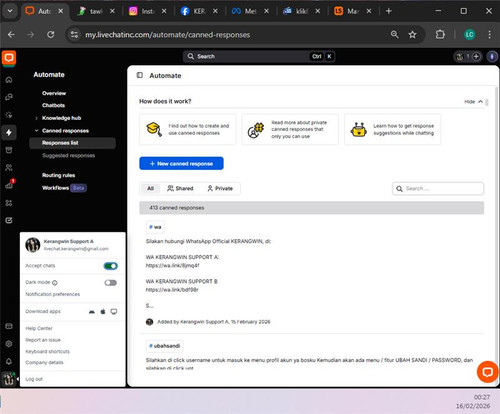Click the browser zoom magnifier icon
500x414 pixels.
click(395, 35)
